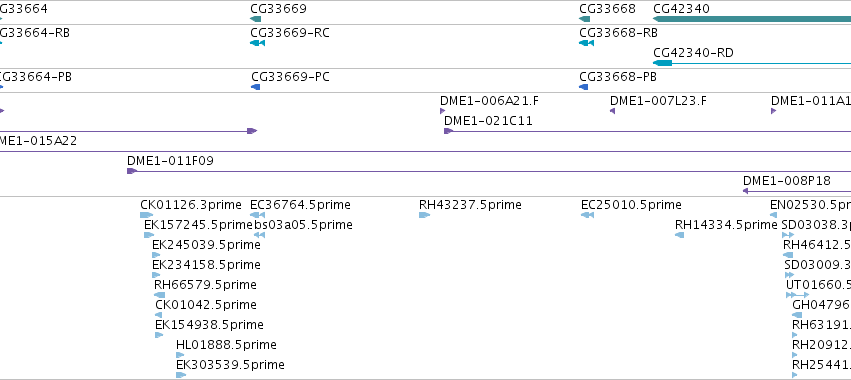Click the EC36764.5prime EST glyph
Image resolution: width=851 pixels, height=380 pixels.
tap(258, 215)
